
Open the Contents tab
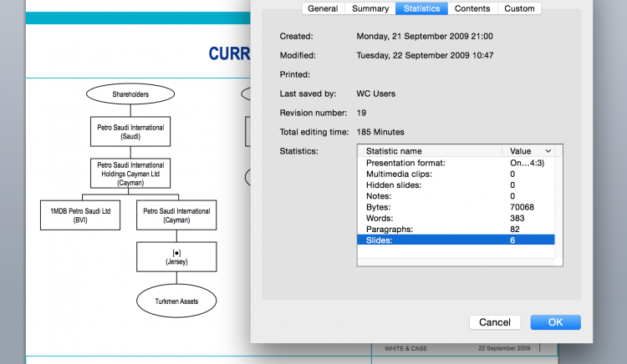click(472, 8)
